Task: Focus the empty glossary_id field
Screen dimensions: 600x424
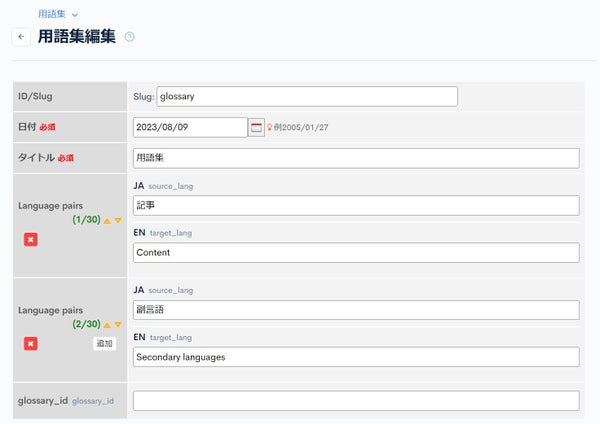Action: tap(356, 401)
